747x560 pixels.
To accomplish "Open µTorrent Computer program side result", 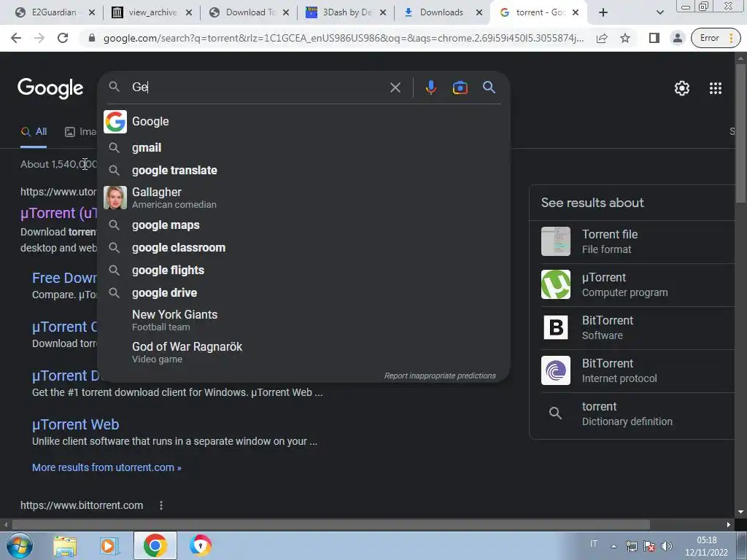I will (632, 285).
